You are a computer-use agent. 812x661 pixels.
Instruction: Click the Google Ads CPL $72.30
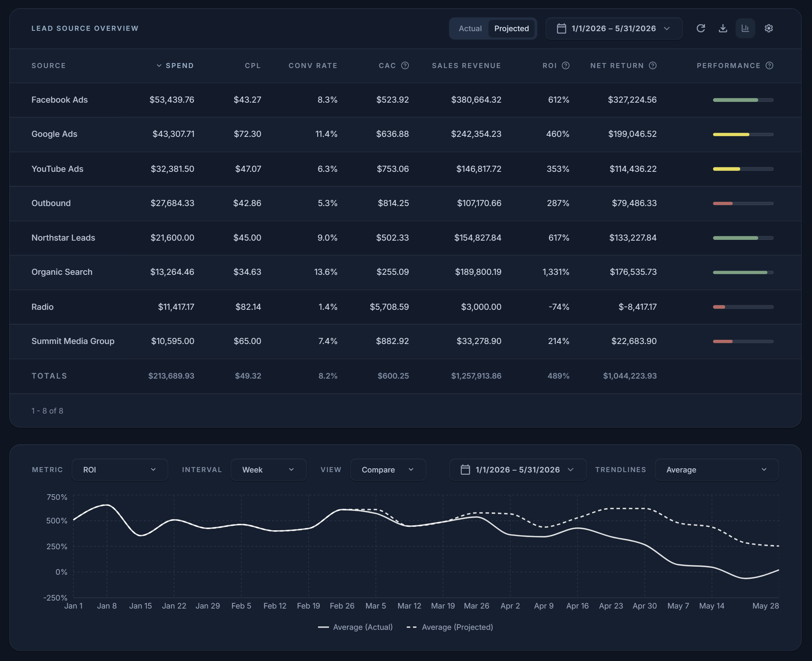[x=247, y=134]
